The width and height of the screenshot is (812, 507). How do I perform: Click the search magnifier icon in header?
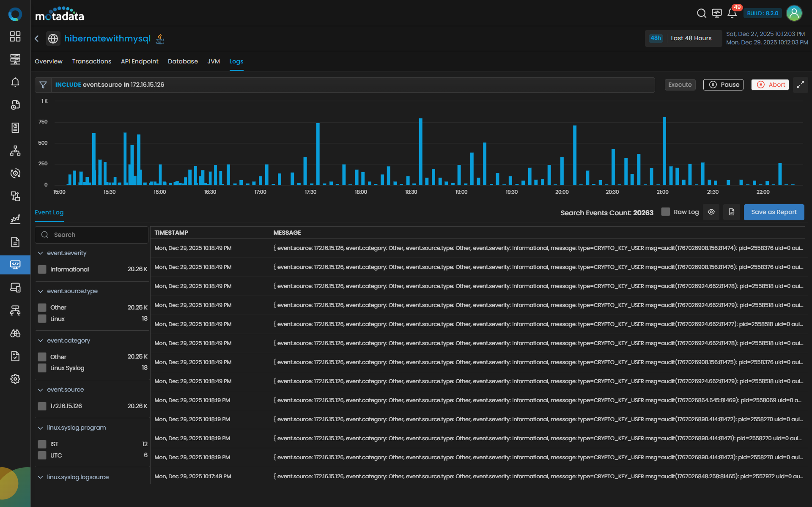pos(701,14)
